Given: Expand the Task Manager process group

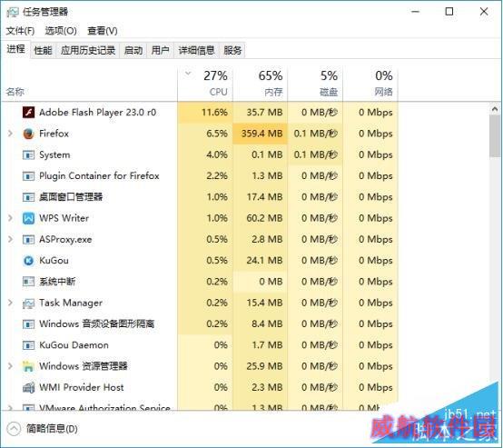Looking at the screenshot, I should [x=10, y=303].
